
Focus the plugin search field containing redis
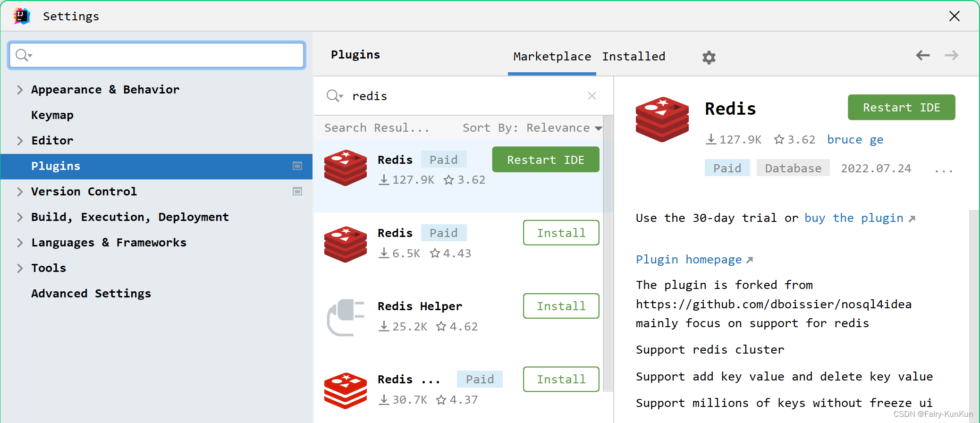[463, 96]
